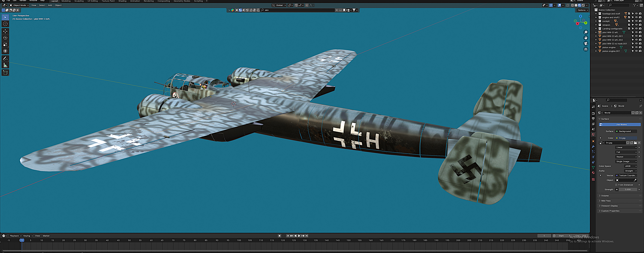Open the Add menu in viewport header
The image size is (644, 253).
[x=50, y=5]
